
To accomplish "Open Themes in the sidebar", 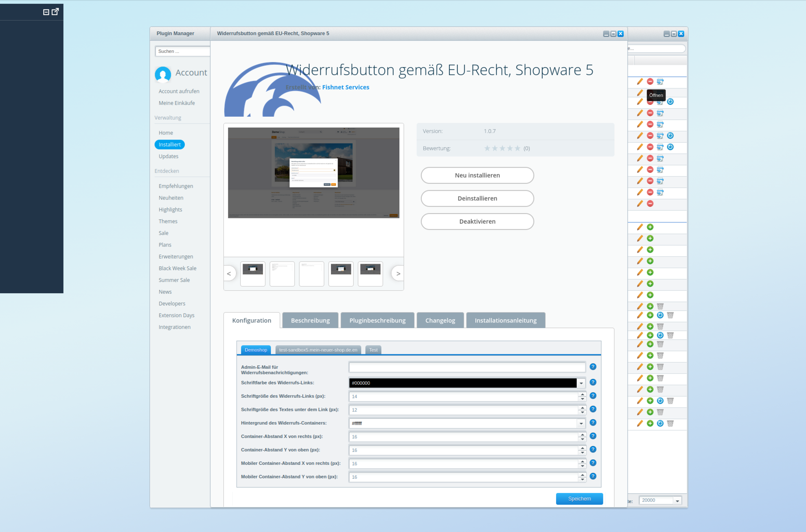I will click(168, 221).
